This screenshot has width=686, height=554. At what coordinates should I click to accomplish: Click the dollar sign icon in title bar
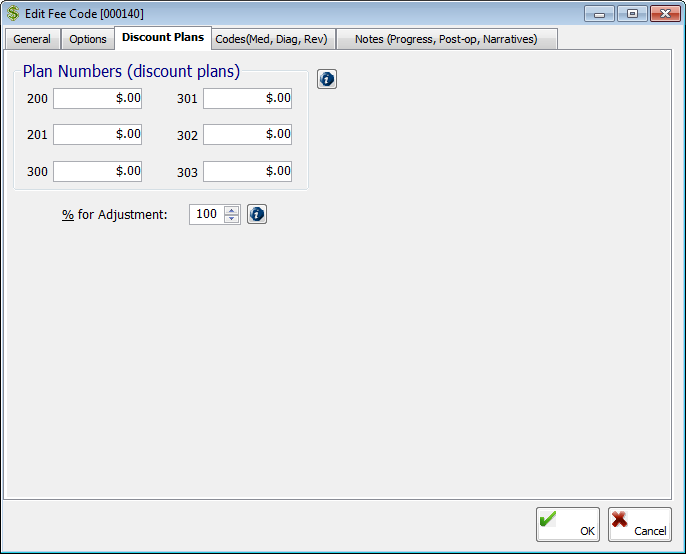12,13
